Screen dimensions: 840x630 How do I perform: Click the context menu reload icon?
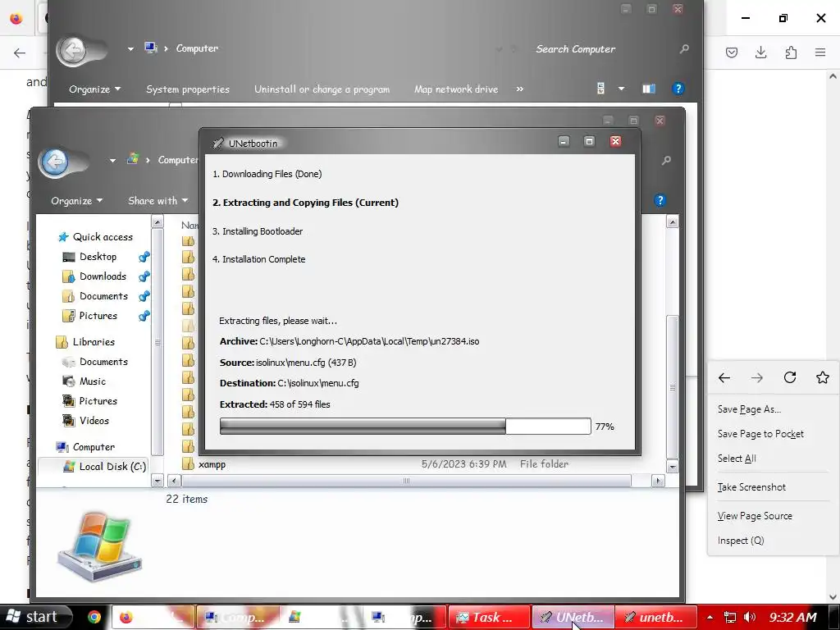click(790, 377)
